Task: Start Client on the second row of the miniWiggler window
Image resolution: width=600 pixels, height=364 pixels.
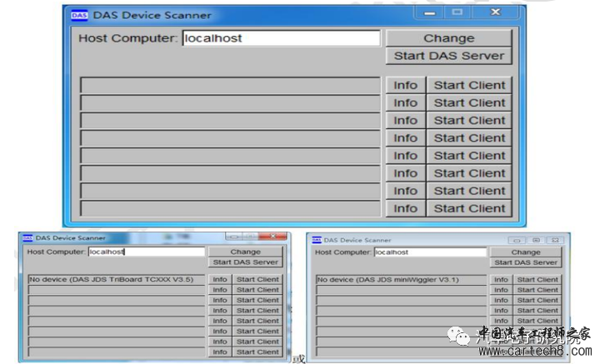Action: (537, 290)
